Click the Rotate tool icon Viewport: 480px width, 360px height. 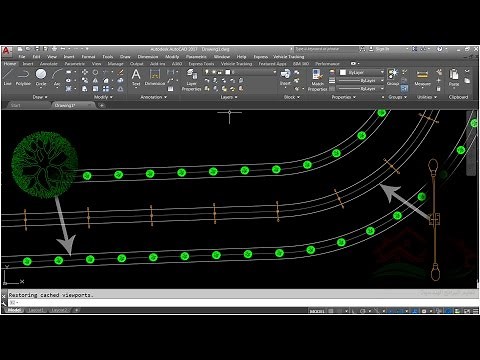[x=95, y=72]
